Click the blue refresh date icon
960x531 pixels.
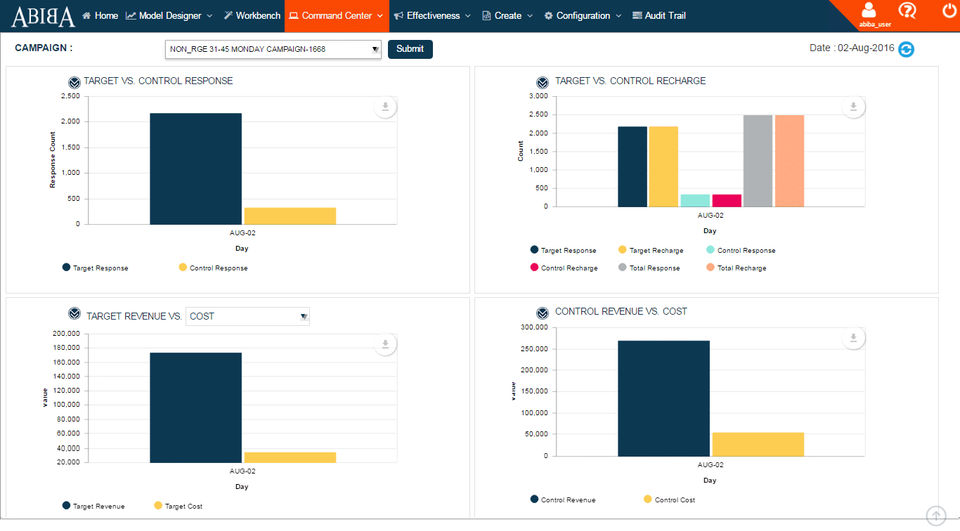[906, 49]
